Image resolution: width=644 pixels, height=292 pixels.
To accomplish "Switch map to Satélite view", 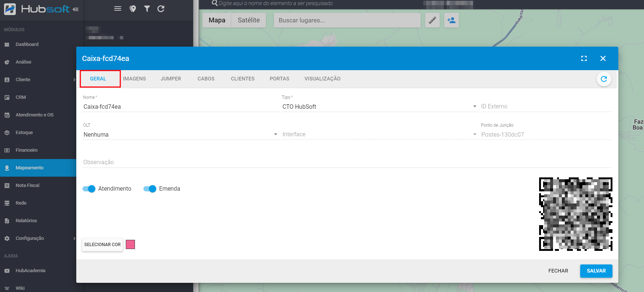I will coord(249,20).
